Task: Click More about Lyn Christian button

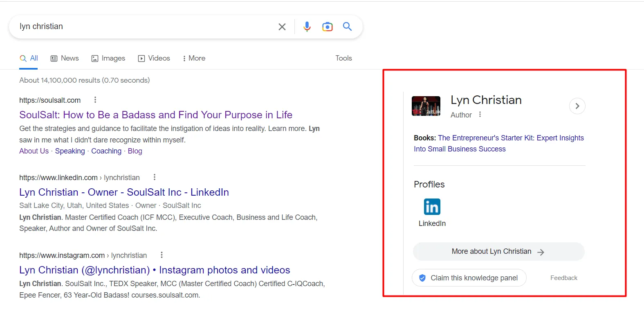Action: tap(499, 252)
